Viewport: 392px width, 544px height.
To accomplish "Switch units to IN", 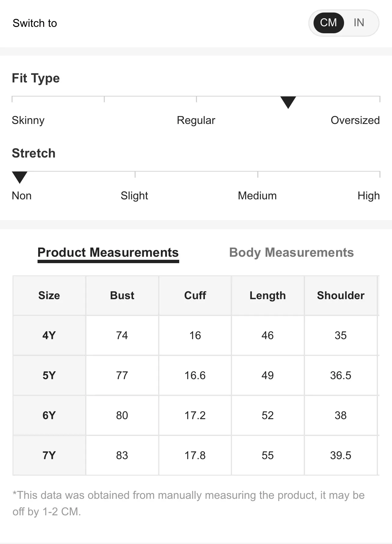I will coord(359,23).
